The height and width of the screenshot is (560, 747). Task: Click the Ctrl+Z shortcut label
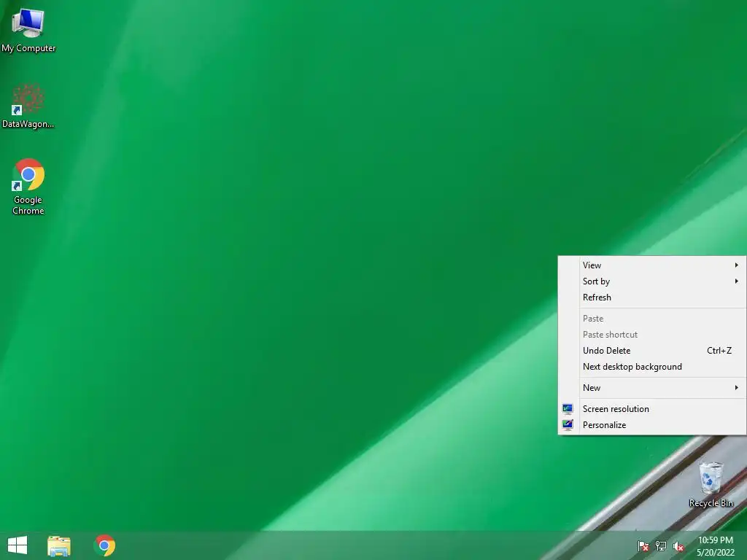coord(719,351)
